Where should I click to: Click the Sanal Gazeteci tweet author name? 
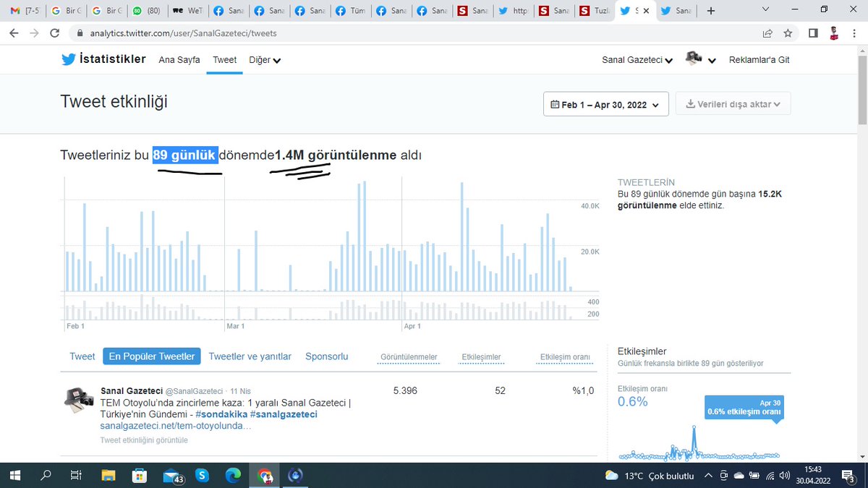pos(132,390)
